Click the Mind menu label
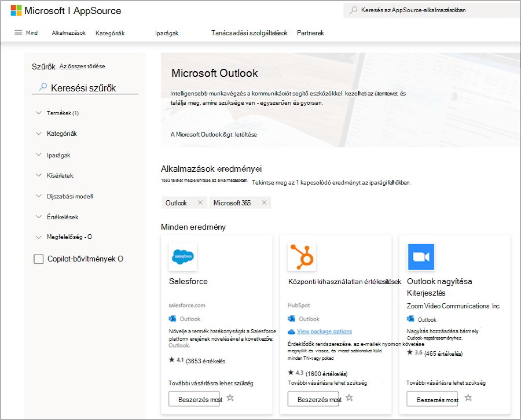521x420 pixels. (32, 32)
